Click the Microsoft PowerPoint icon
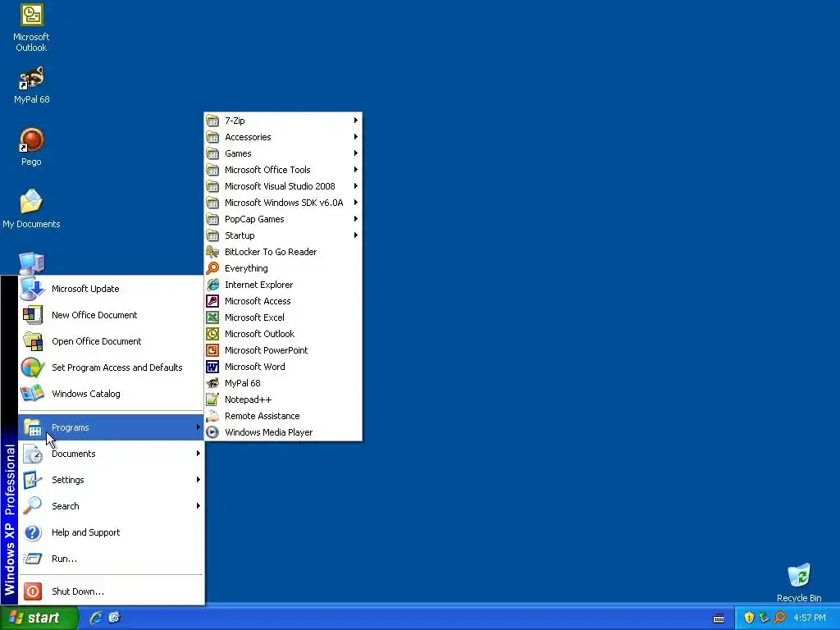 point(212,350)
